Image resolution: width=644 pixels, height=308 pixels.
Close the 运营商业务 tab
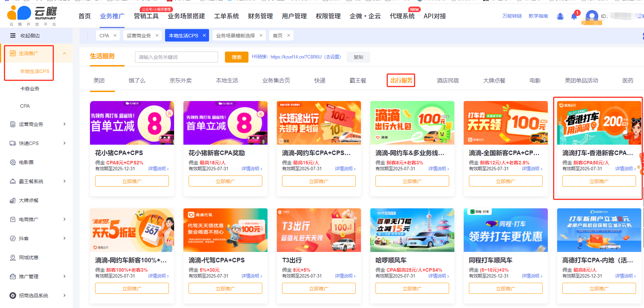(157, 35)
